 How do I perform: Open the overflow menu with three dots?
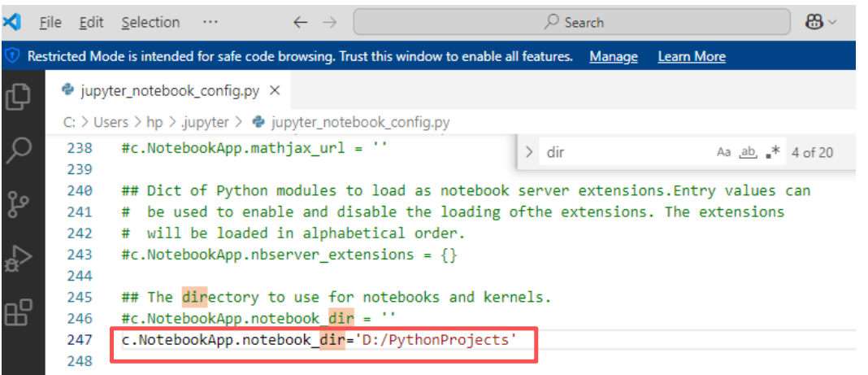click(x=210, y=22)
